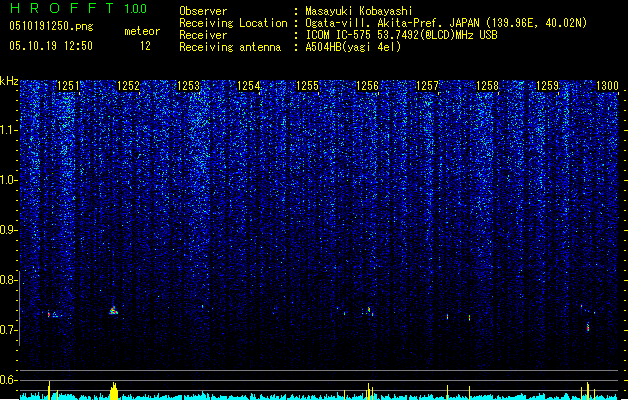Click the 1.0 kHz axis label
The width and height of the screenshot is (629, 400).
(8, 180)
